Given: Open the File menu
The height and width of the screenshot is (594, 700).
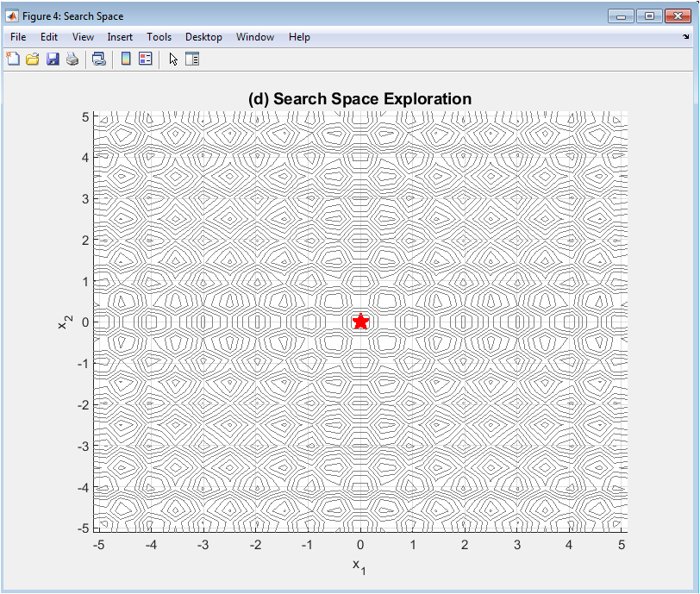Looking at the screenshot, I should tap(18, 37).
